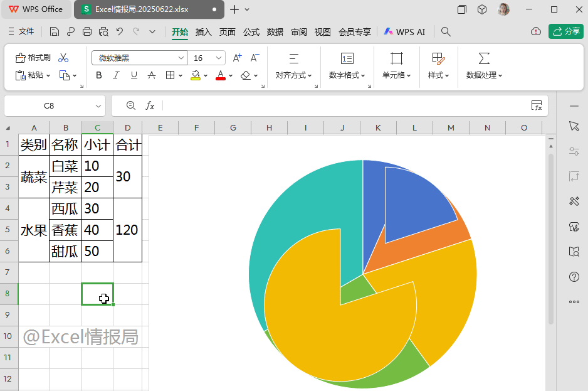Expand font color options arrow
The height and width of the screenshot is (391, 588).
pyautogui.click(x=231, y=75)
